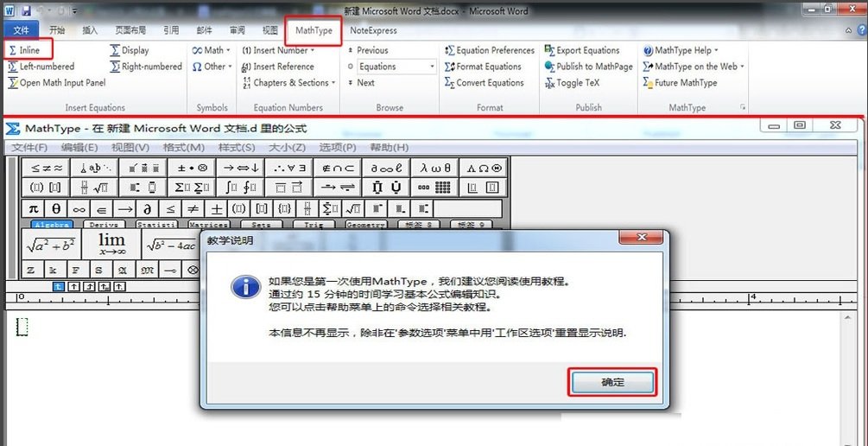Insert lim x→∞ expression
This screenshot has width=868, height=446.
point(111,245)
